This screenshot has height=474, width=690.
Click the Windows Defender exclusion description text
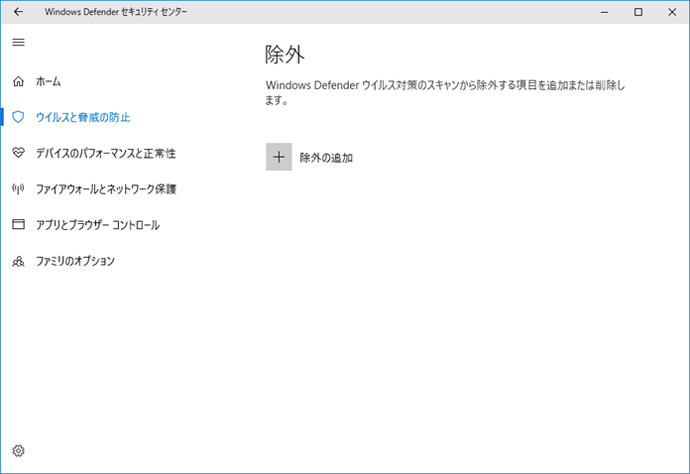445,92
